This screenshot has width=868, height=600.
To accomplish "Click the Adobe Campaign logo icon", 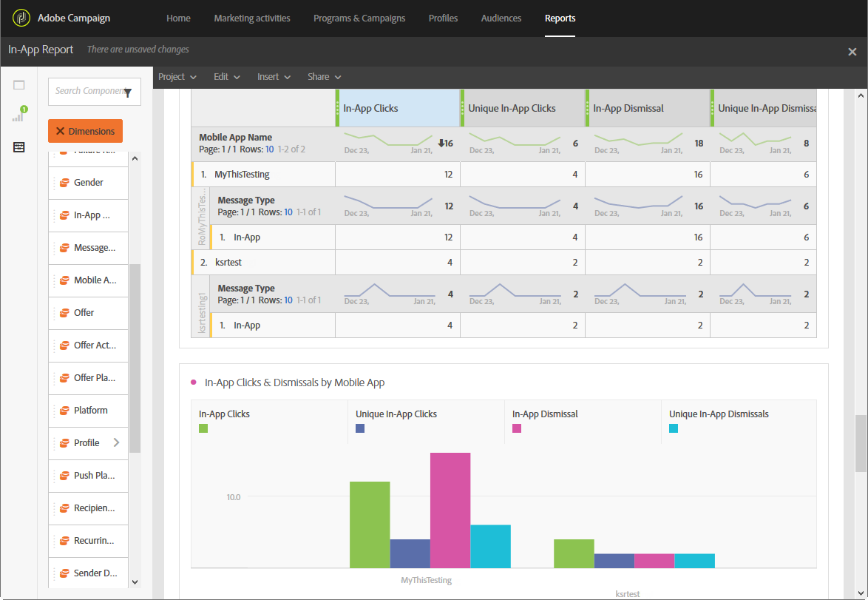I will (x=21, y=18).
